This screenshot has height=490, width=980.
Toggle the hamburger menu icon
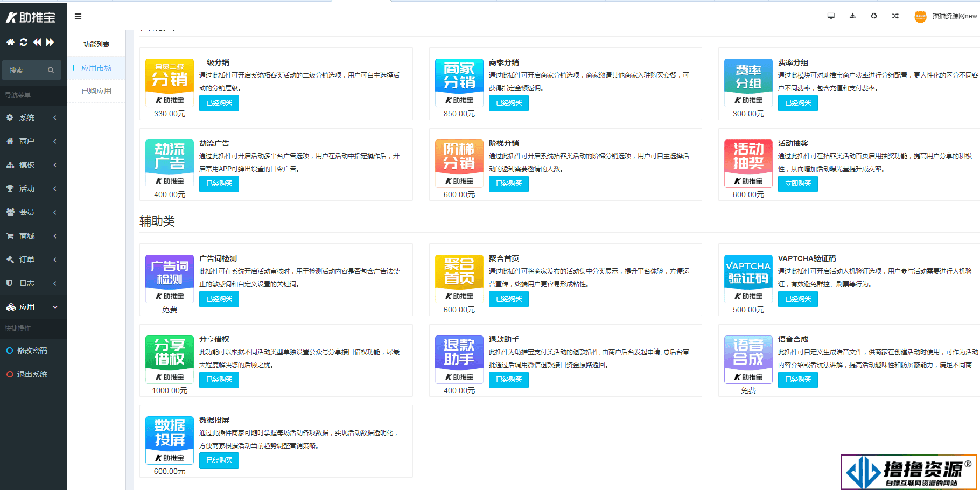click(78, 16)
